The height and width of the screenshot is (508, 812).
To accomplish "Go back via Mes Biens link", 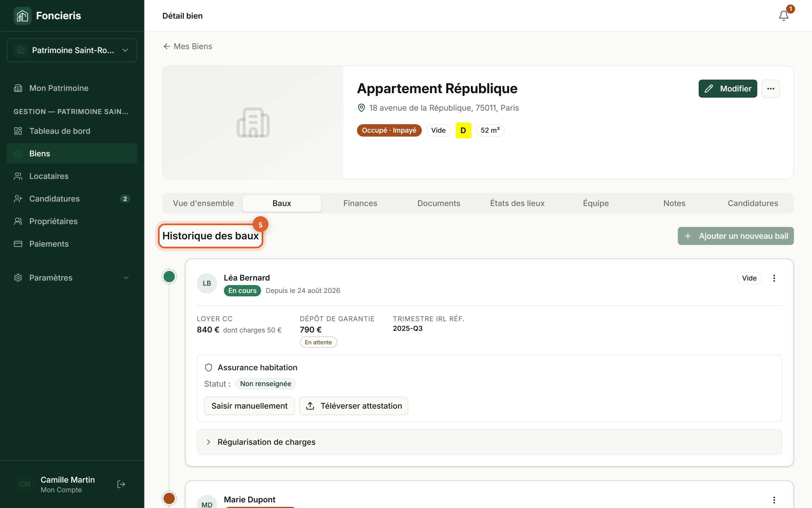I will click(x=187, y=46).
